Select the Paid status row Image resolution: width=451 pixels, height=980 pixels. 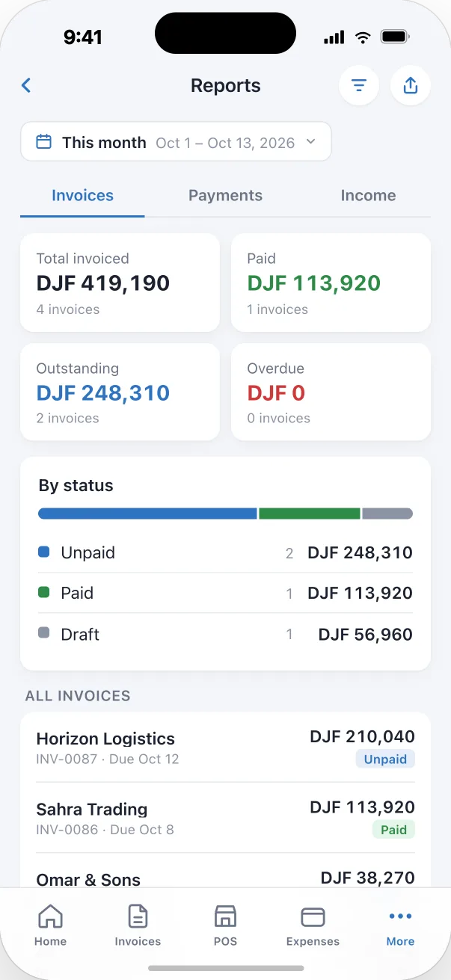pyautogui.click(x=225, y=594)
